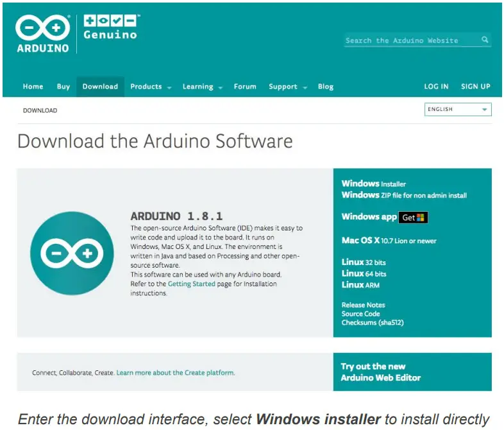This screenshot has width=504, height=430.
Task: Open the Blog page
Action: coord(326,87)
